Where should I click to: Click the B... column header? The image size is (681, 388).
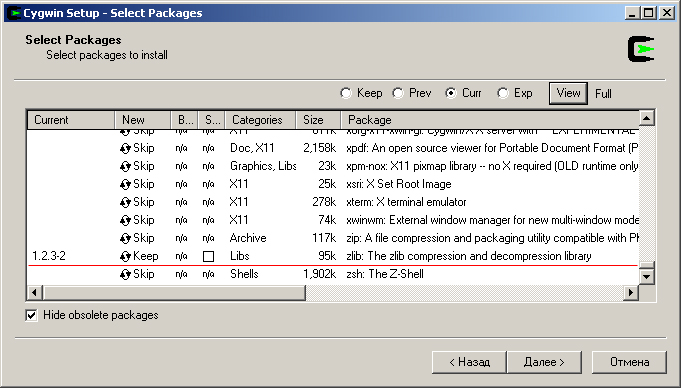pyautogui.click(x=184, y=120)
